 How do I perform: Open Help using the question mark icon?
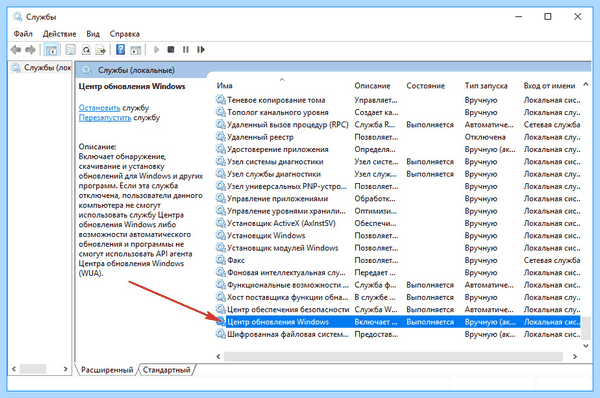pos(121,50)
